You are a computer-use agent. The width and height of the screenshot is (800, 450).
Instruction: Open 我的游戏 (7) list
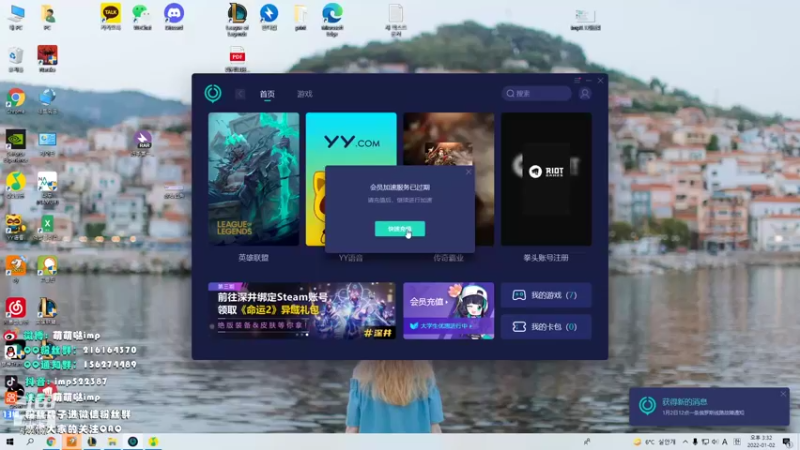[546, 295]
